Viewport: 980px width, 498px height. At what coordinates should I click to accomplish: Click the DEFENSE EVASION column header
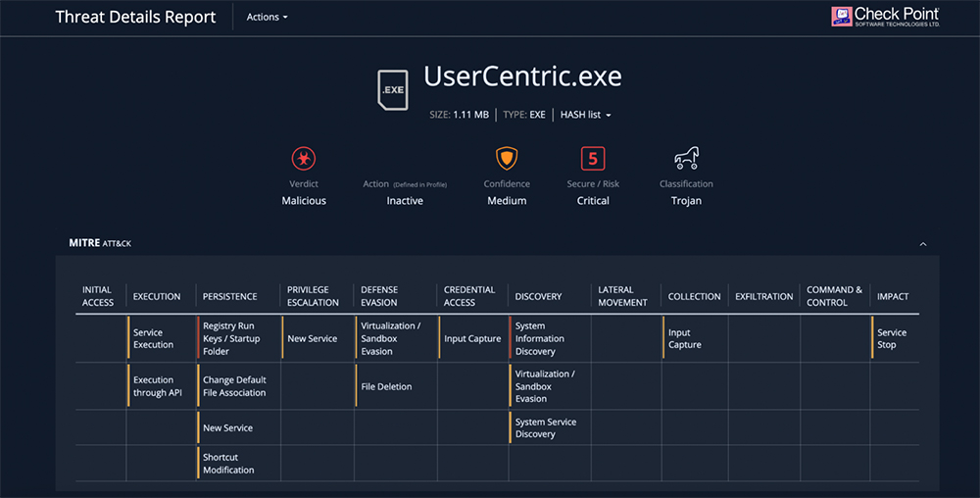(x=379, y=296)
